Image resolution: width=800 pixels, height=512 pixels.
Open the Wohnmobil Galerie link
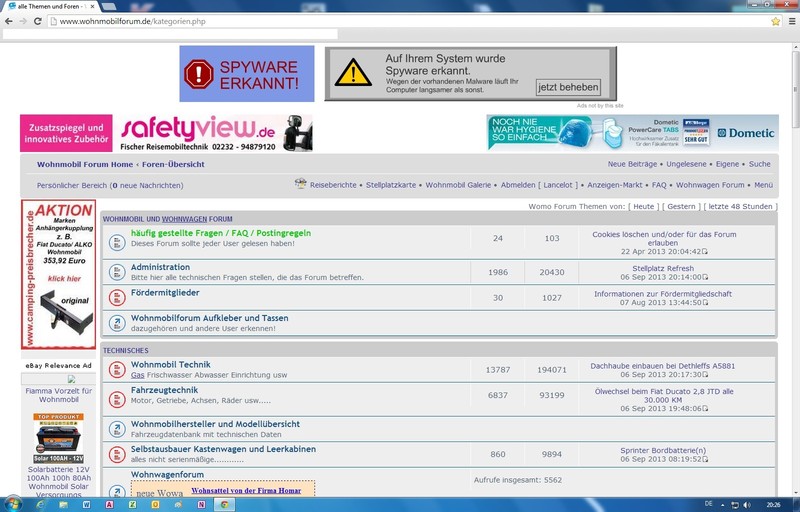[x=458, y=185]
